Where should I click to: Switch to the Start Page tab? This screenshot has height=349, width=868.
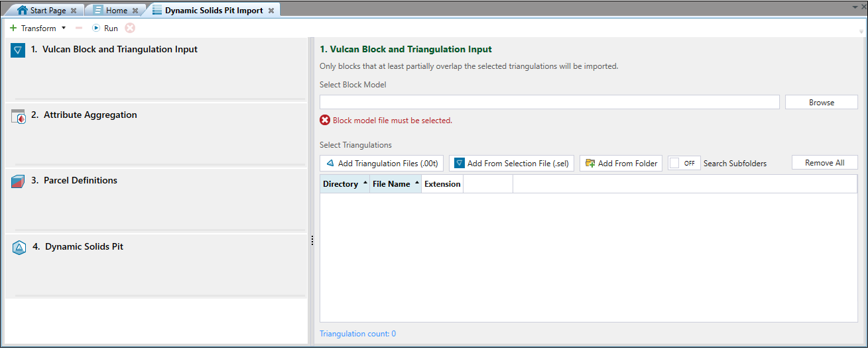pyautogui.click(x=48, y=11)
